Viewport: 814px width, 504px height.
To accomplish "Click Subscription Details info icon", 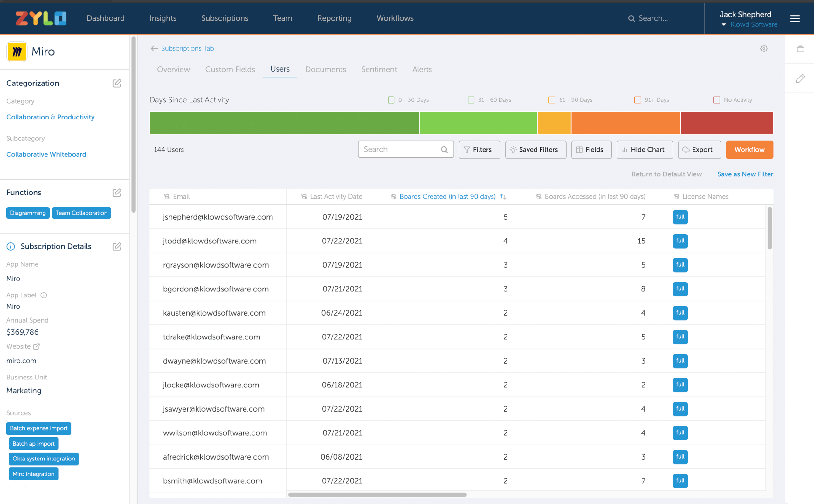I will point(11,246).
